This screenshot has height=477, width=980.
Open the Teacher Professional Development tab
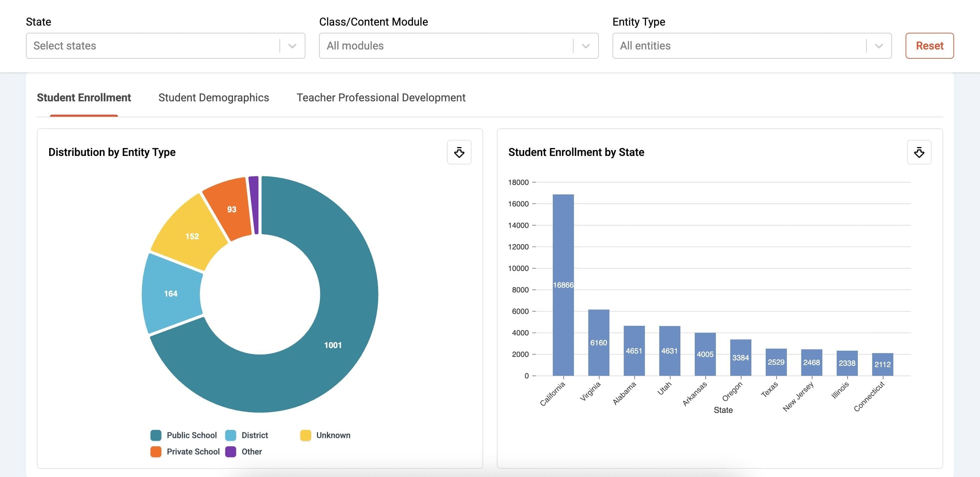point(381,98)
